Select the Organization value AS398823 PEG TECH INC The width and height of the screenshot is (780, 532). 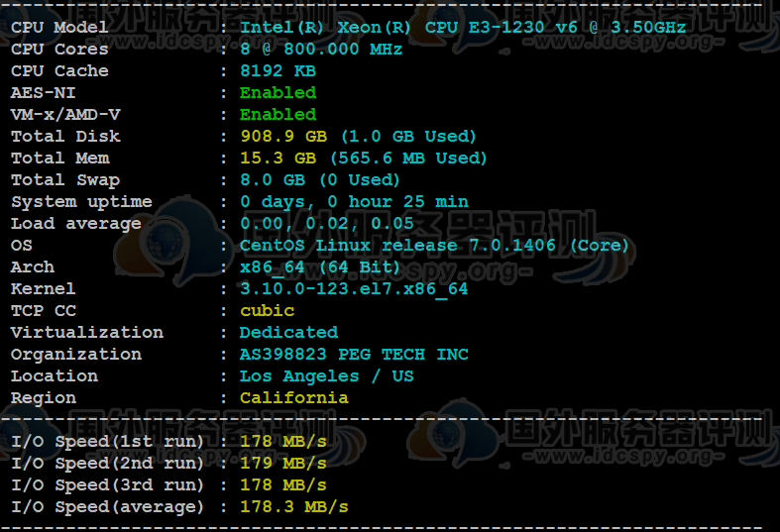click(x=354, y=355)
